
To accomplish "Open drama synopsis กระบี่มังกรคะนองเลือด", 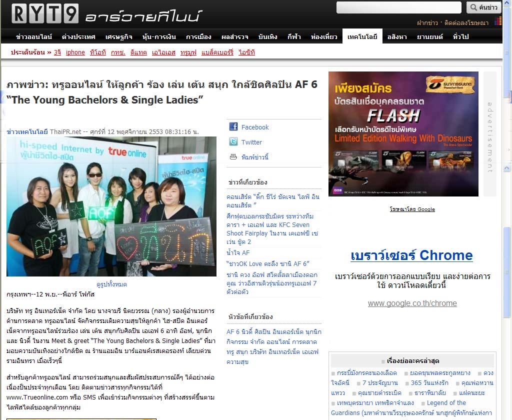I will pos(366,373).
